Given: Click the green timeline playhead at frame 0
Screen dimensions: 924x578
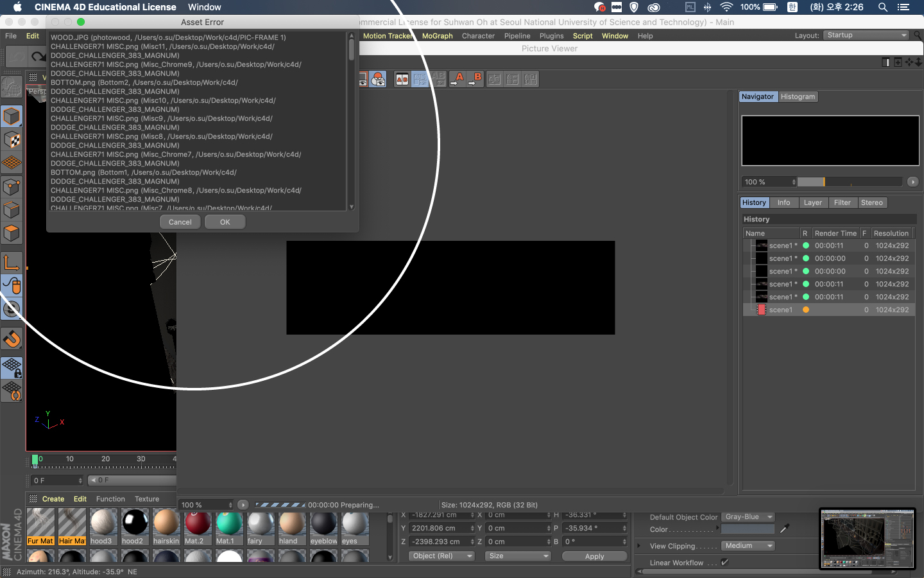Looking at the screenshot, I should point(35,460).
